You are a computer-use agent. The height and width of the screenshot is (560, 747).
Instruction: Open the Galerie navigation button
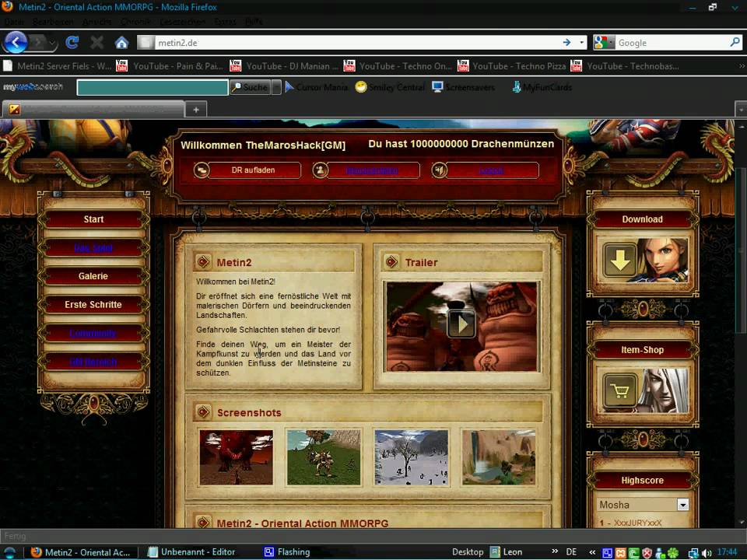pos(93,276)
